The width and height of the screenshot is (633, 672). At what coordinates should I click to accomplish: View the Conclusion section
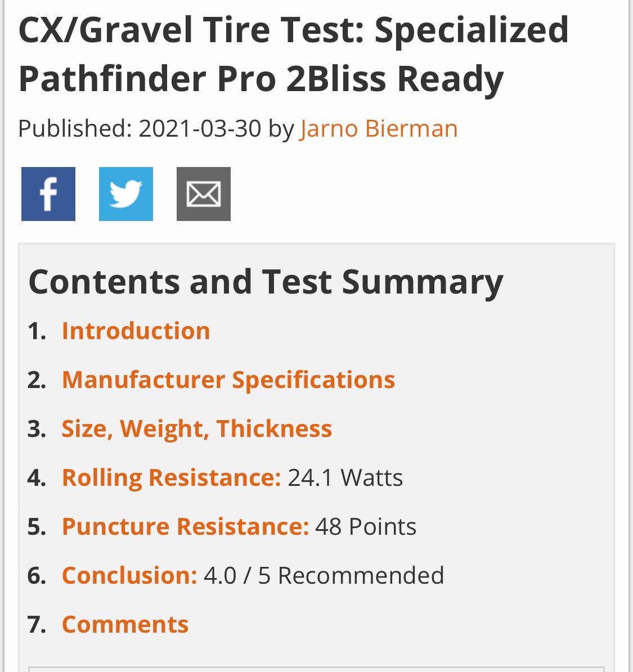click(x=129, y=575)
